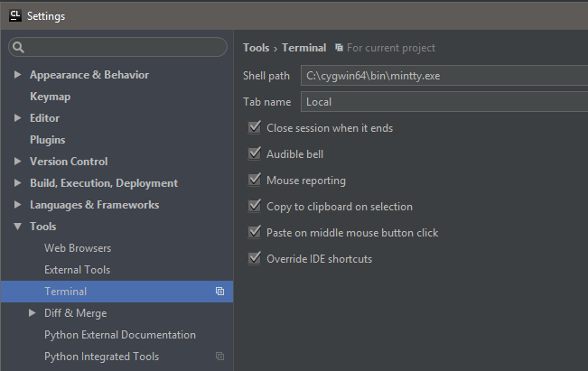Click the Shell path input field

[443, 76]
